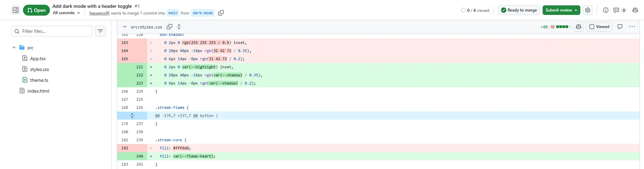Image resolution: width=644 pixels, height=169 pixels.
Task: Collapse the src/styles.css diff
Action: pos(125,27)
